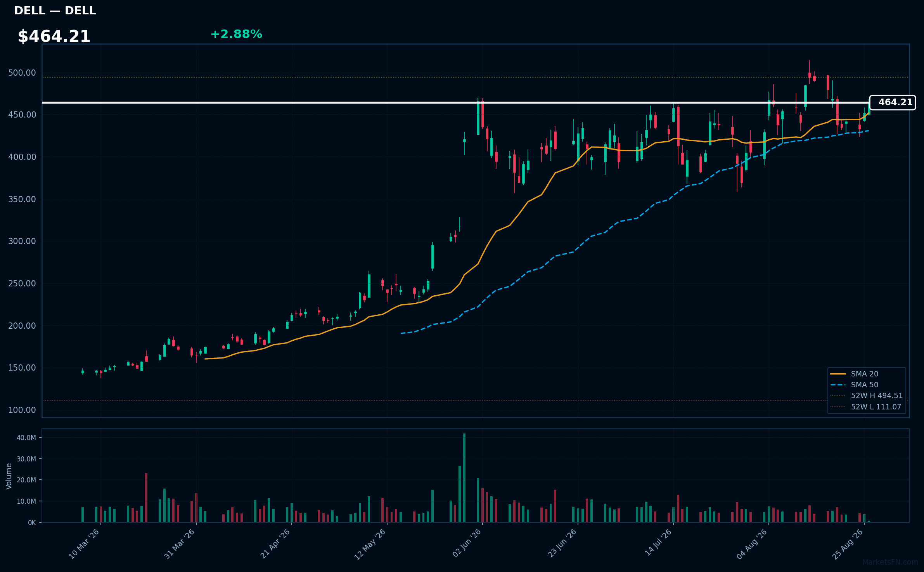This screenshot has height=572, width=924.
Task: Click the 04 Aug '26 date label
Action: pos(752,544)
